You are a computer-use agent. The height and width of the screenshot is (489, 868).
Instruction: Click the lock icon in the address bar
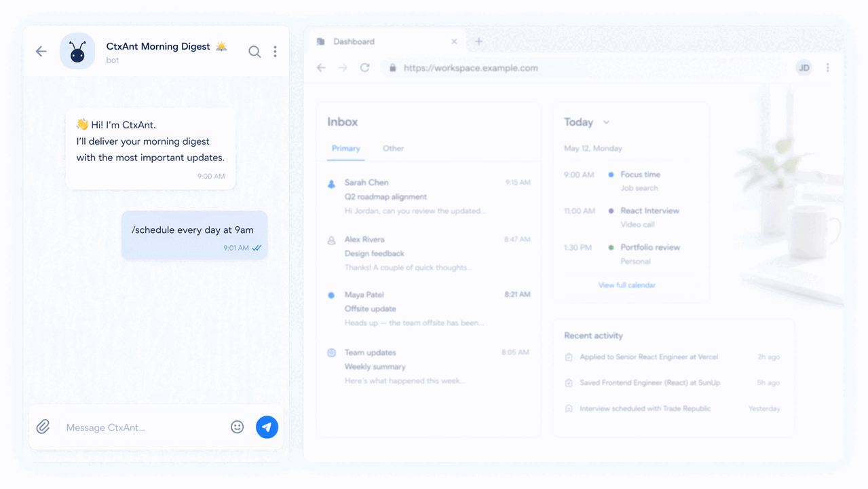pyautogui.click(x=392, y=68)
